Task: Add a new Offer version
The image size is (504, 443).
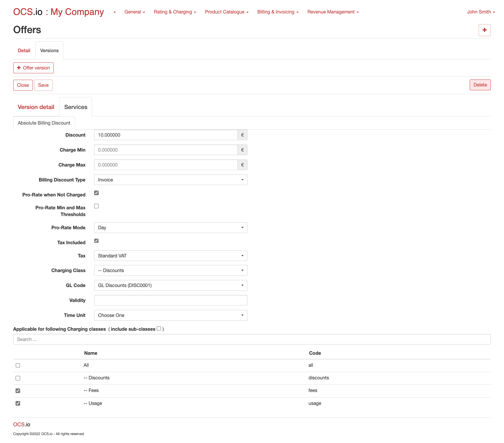Action: pos(33,68)
